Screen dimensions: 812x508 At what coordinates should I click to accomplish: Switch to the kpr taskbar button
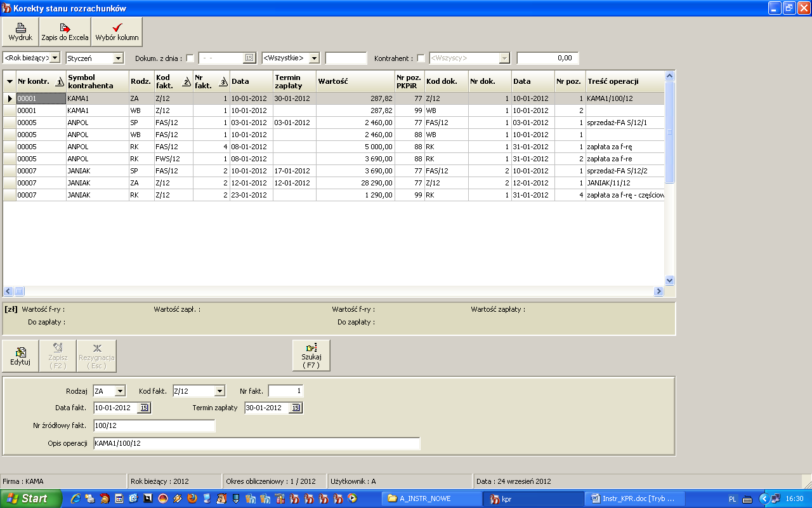pyautogui.click(x=534, y=498)
